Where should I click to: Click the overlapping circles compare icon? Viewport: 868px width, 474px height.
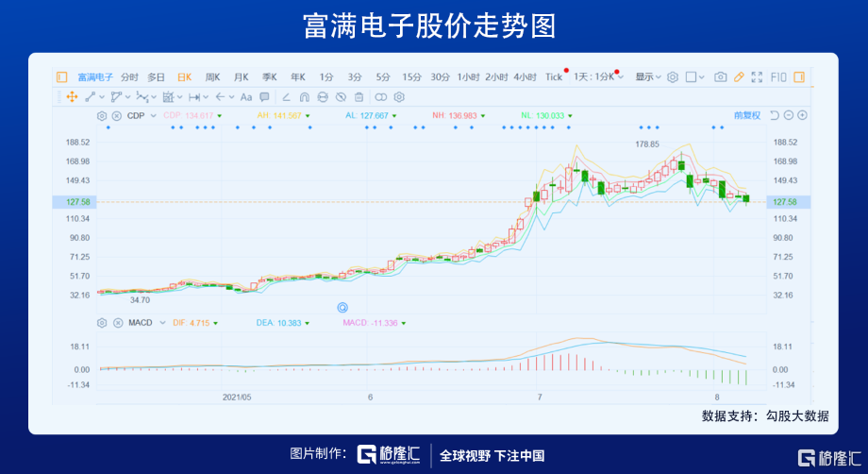point(381,97)
